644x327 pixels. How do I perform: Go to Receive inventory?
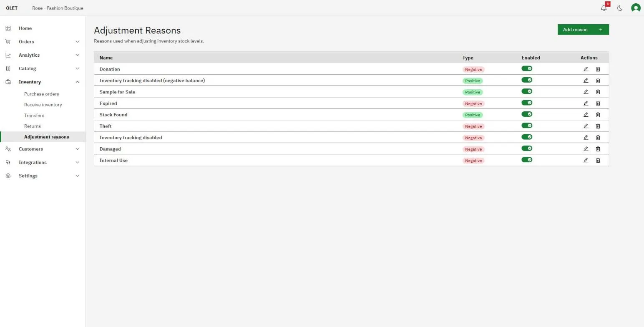click(x=43, y=105)
